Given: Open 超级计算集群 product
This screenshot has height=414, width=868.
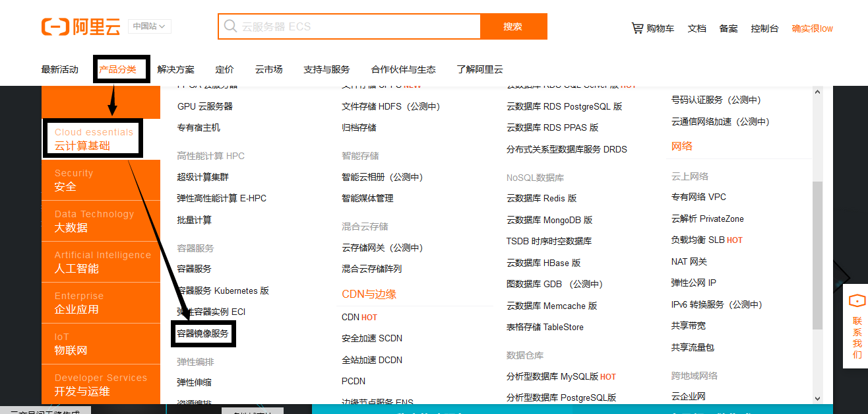Looking at the screenshot, I should pyautogui.click(x=202, y=177).
